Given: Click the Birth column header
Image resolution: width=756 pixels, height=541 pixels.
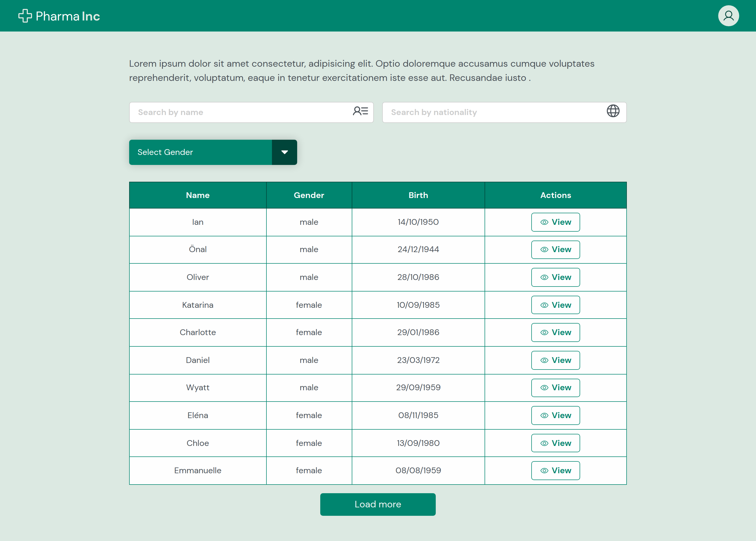Looking at the screenshot, I should (x=418, y=195).
